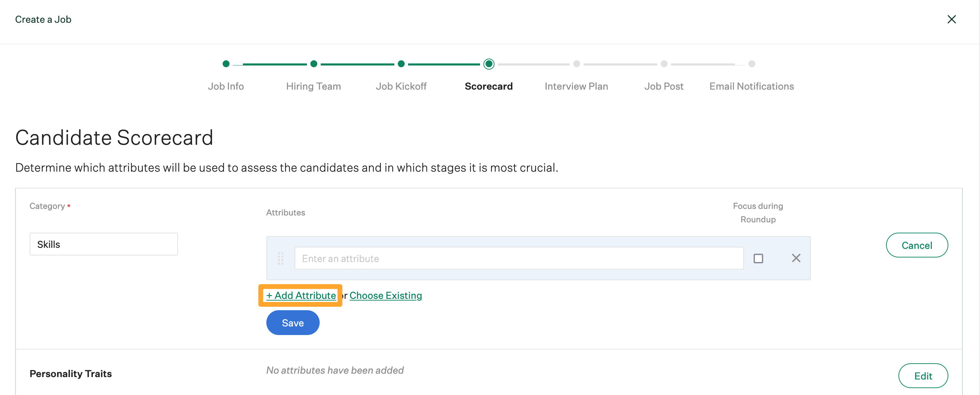Viewport: 980px width, 395px height.
Task: Go to the Hiring Team step
Action: [x=313, y=86]
